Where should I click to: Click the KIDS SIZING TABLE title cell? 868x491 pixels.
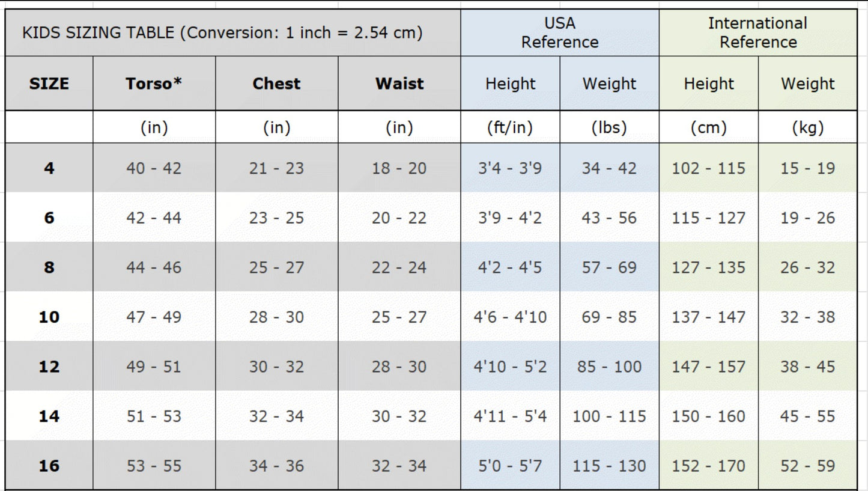click(x=222, y=32)
